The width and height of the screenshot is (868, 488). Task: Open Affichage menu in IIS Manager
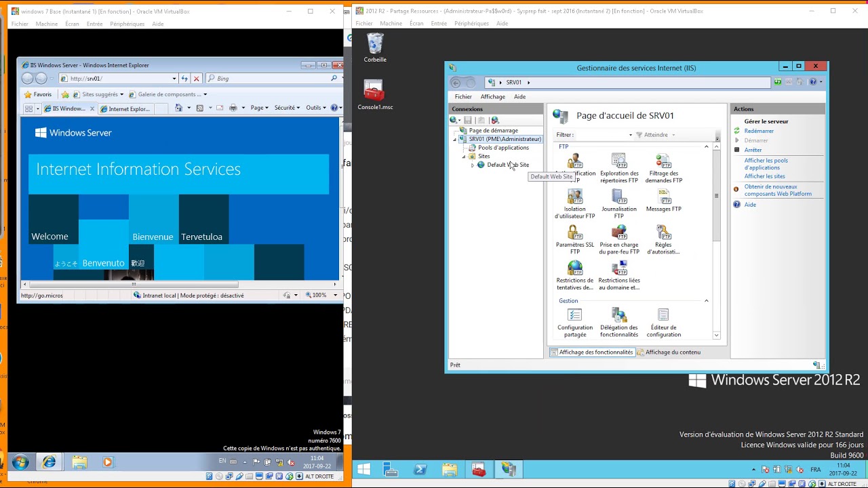click(x=493, y=96)
